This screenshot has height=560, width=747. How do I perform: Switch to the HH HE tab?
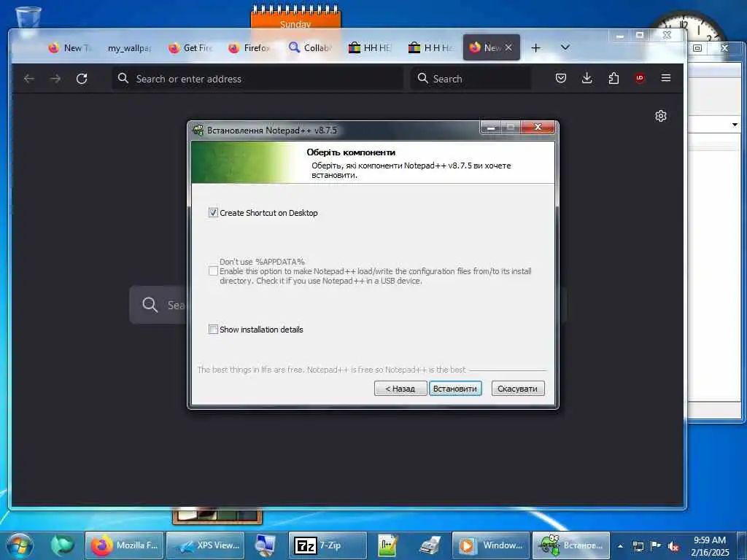(371, 47)
